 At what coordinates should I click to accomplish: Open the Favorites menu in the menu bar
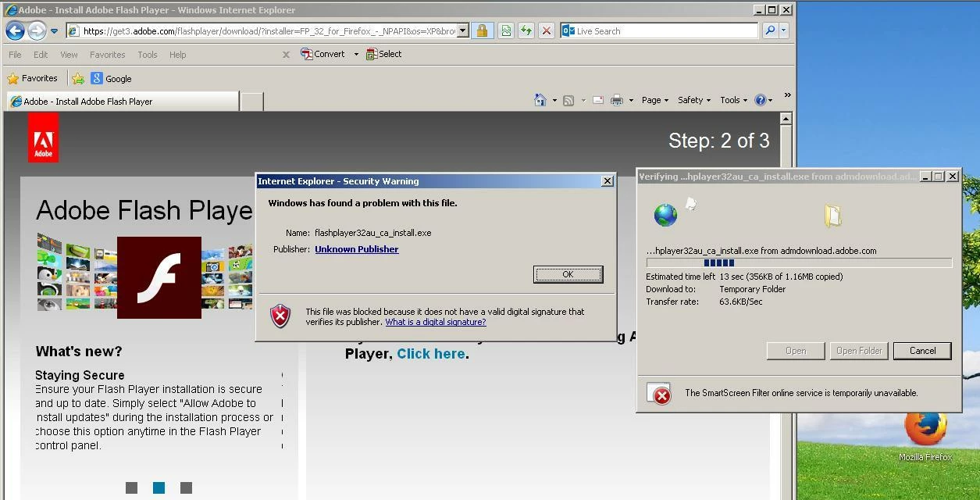tap(107, 55)
